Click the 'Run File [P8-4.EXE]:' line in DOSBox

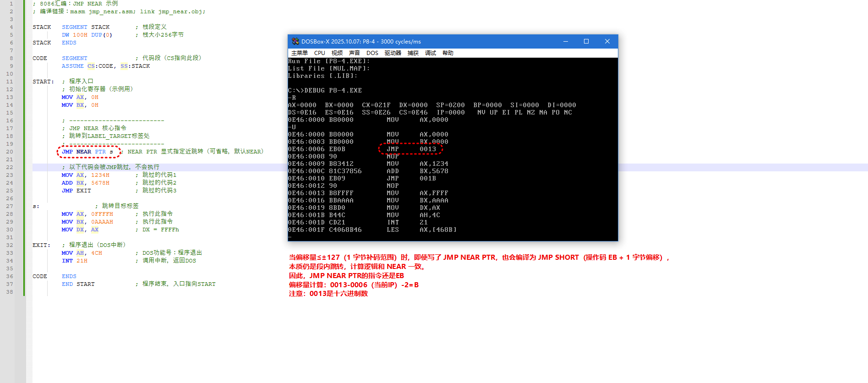tap(329, 61)
